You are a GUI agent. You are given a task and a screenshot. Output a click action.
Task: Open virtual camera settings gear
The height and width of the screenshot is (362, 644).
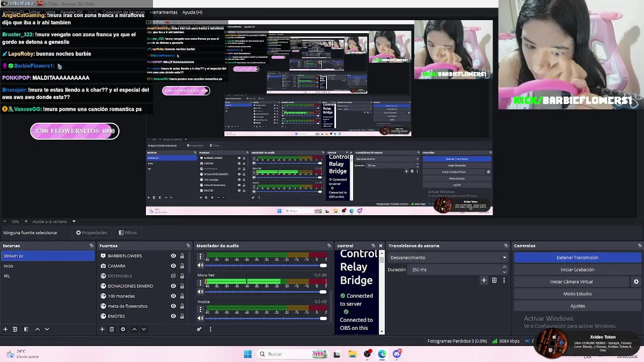636,282
